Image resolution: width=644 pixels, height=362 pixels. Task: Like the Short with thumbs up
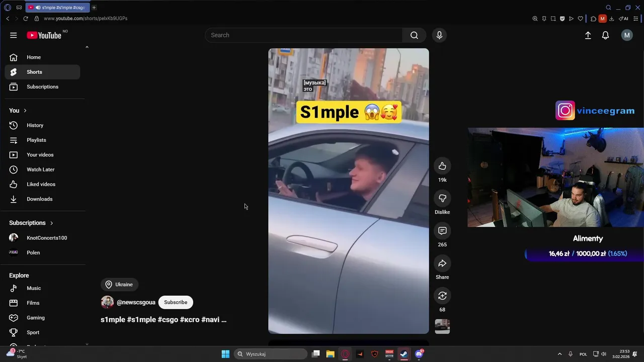click(442, 166)
